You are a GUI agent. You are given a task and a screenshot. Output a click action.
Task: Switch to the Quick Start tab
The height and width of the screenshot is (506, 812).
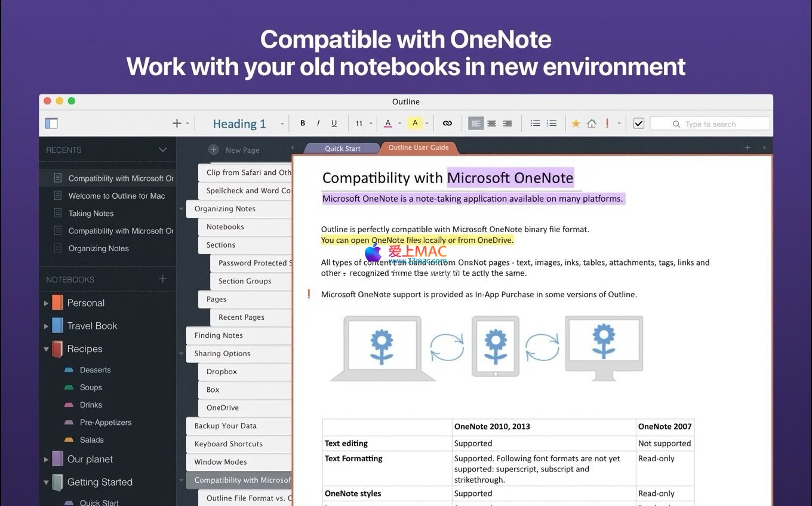click(x=342, y=149)
